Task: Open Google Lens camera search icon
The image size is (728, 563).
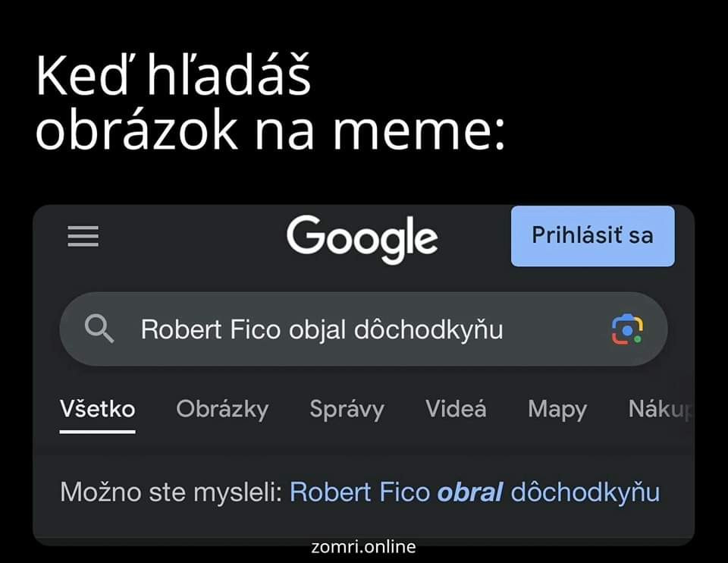Action: [627, 329]
